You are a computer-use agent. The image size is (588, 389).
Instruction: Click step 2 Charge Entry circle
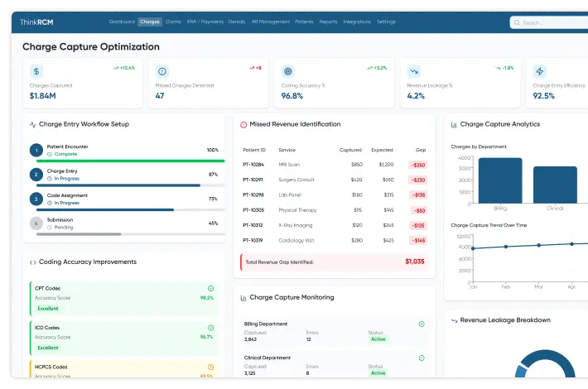(x=36, y=175)
